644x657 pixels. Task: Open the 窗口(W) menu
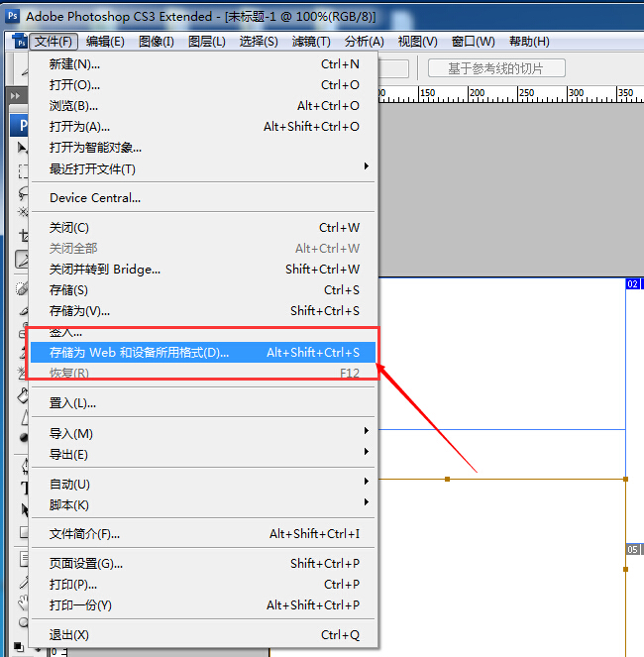tap(473, 42)
